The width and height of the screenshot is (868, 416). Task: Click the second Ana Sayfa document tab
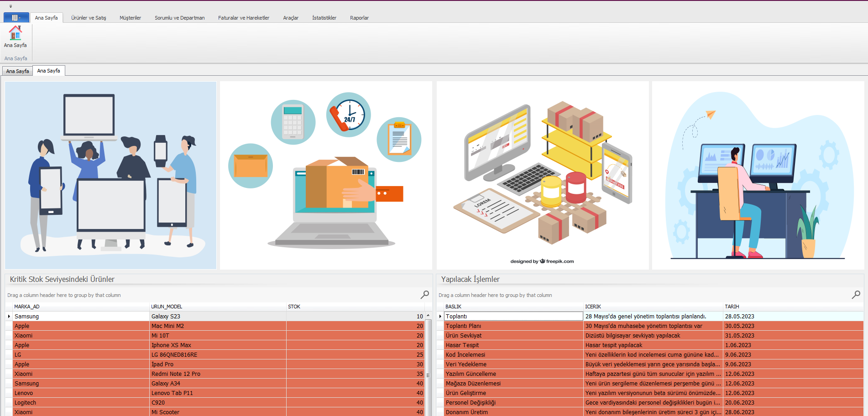click(48, 71)
